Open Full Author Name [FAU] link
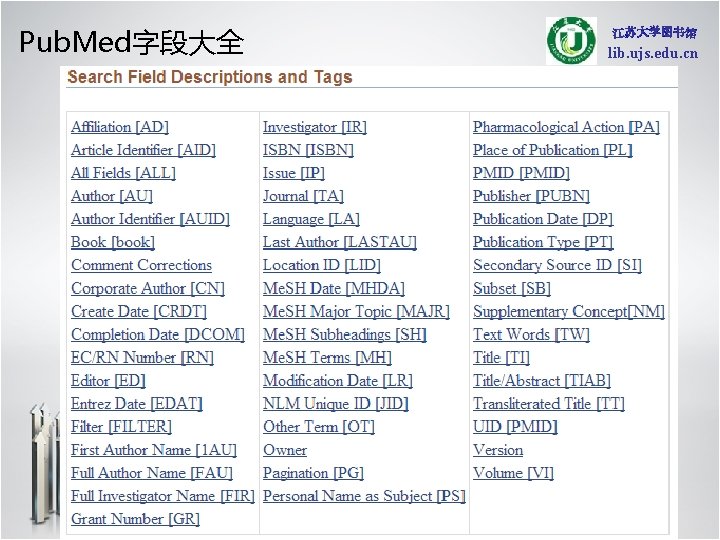This screenshot has width=720, height=540. coord(152,473)
